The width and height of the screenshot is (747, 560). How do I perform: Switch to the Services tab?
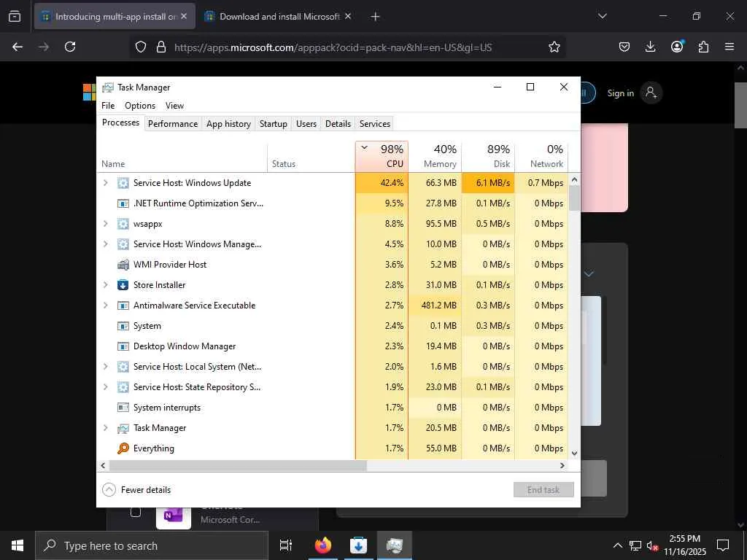[375, 124]
